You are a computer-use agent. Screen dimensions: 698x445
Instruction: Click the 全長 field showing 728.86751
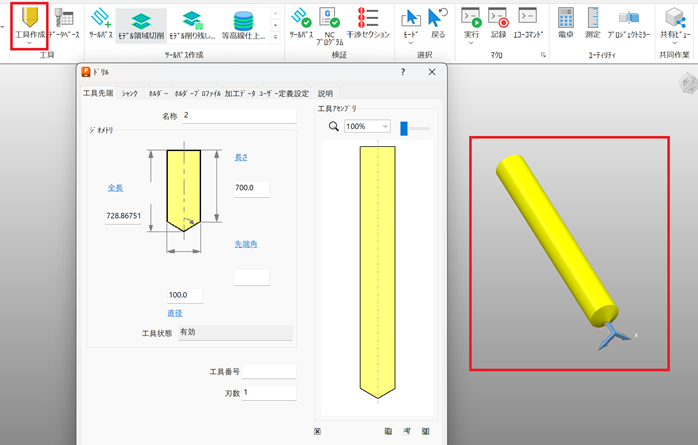click(123, 216)
